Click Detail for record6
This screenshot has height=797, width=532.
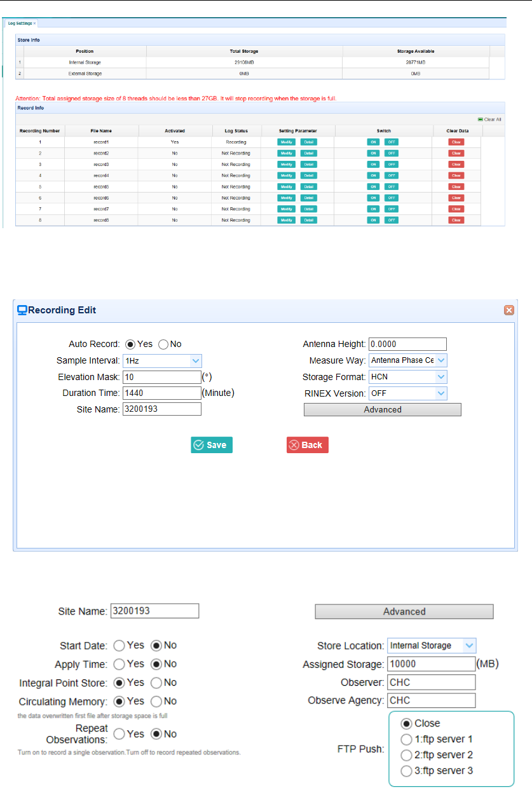(308, 198)
